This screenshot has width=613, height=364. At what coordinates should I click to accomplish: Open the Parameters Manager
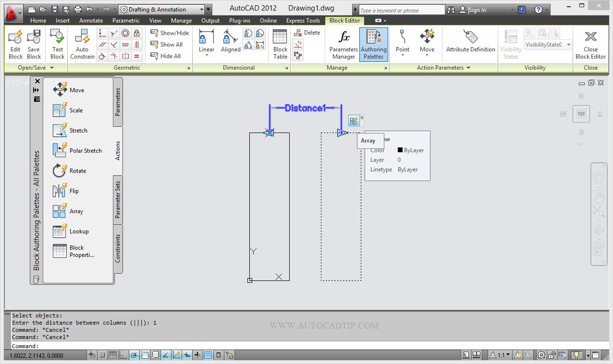coord(343,45)
